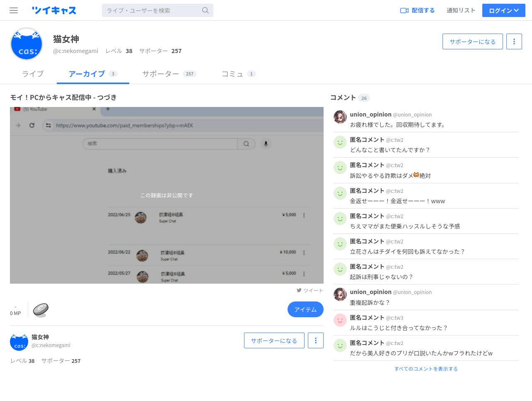The height and width of the screenshot is (401, 532).
Task: Click 猫女神's small avatar below the video
Action: point(19,342)
